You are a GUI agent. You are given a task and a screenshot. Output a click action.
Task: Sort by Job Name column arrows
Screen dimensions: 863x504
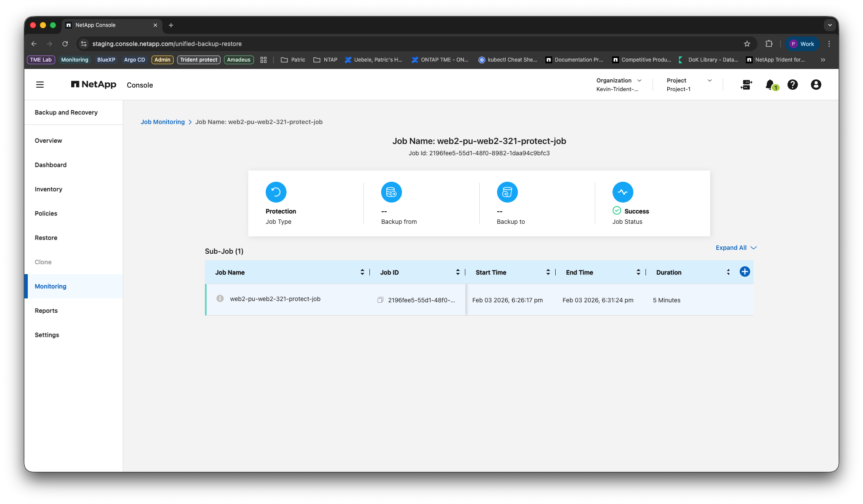coord(362,272)
